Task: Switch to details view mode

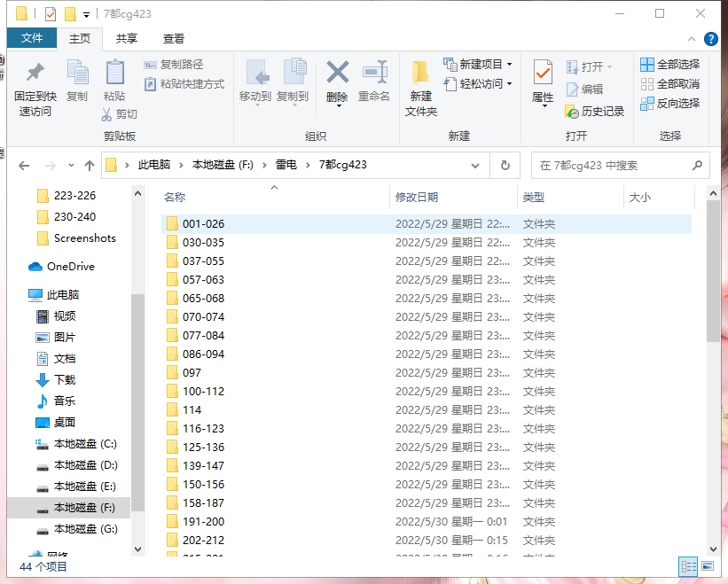Action: pyautogui.click(x=688, y=565)
